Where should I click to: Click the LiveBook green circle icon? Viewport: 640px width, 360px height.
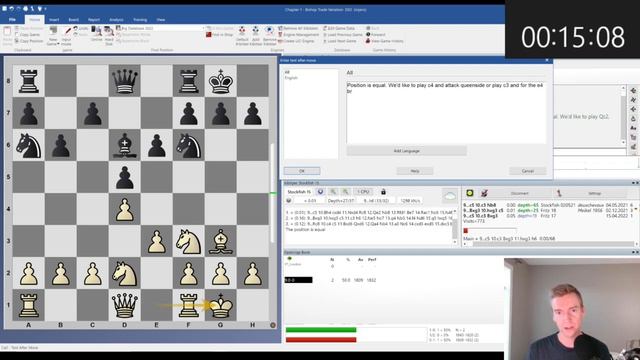pos(469,193)
